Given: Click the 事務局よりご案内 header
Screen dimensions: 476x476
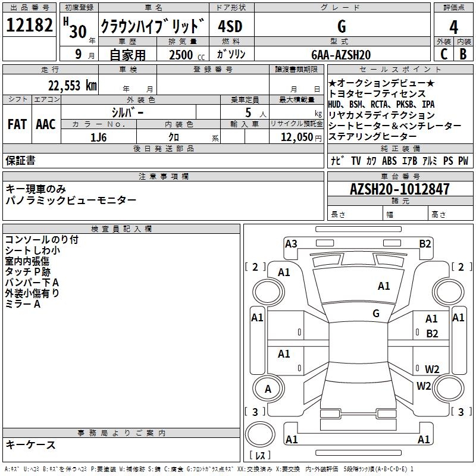Looking at the screenshot, I should [121, 433].
